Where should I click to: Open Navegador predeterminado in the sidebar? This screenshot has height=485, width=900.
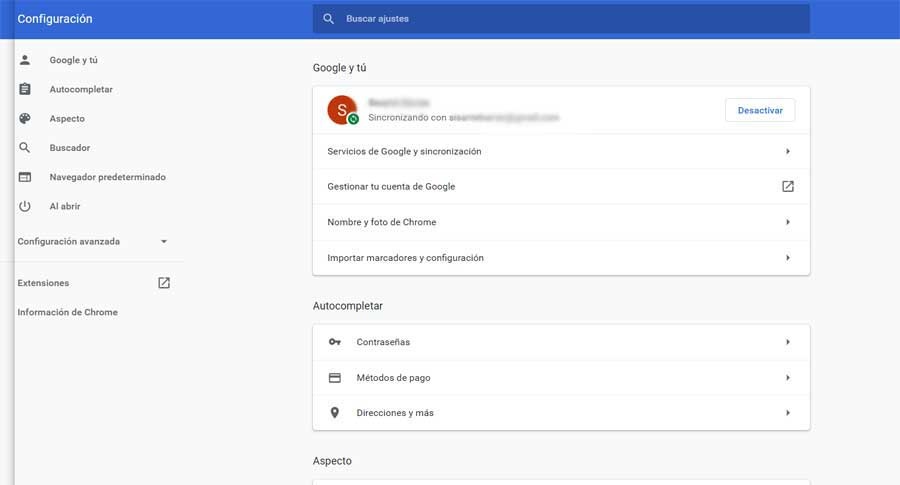click(107, 177)
